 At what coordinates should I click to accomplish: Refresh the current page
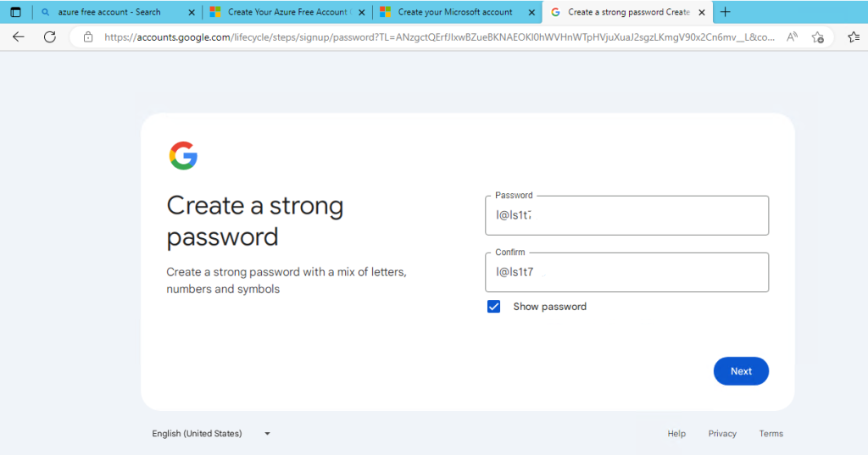pyautogui.click(x=50, y=37)
